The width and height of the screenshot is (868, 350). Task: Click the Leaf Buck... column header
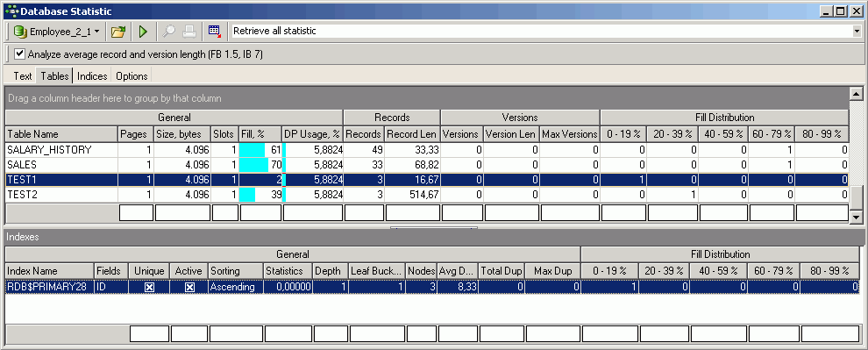click(x=376, y=271)
